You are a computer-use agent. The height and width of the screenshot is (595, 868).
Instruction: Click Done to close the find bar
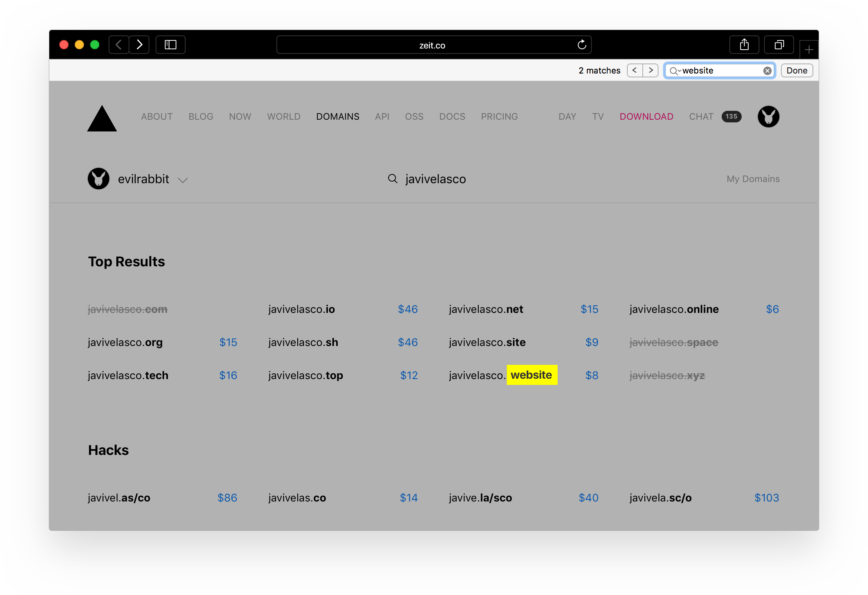click(796, 70)
